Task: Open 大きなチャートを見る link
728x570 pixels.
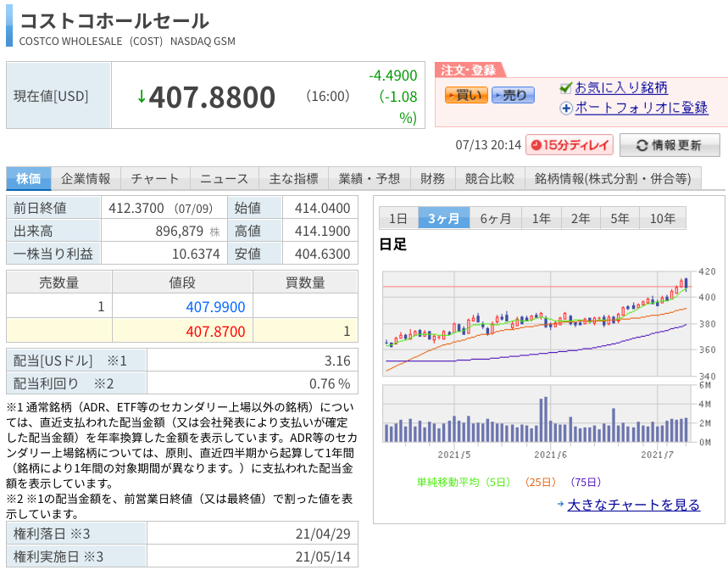Action: 633,505
